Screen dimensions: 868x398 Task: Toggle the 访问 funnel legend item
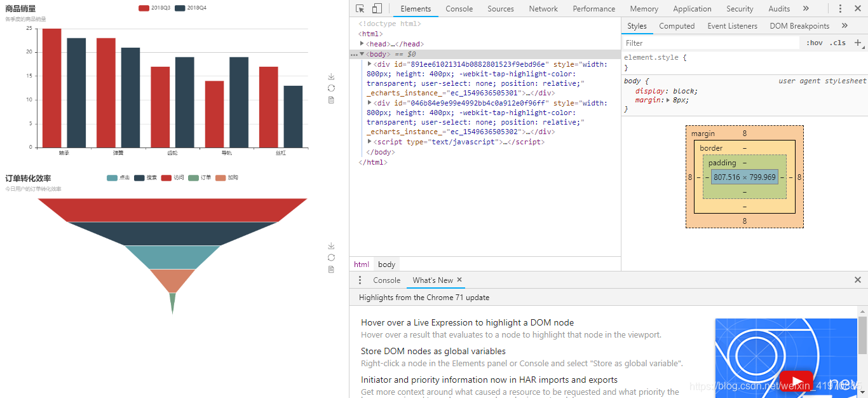(x=173, y=177)
